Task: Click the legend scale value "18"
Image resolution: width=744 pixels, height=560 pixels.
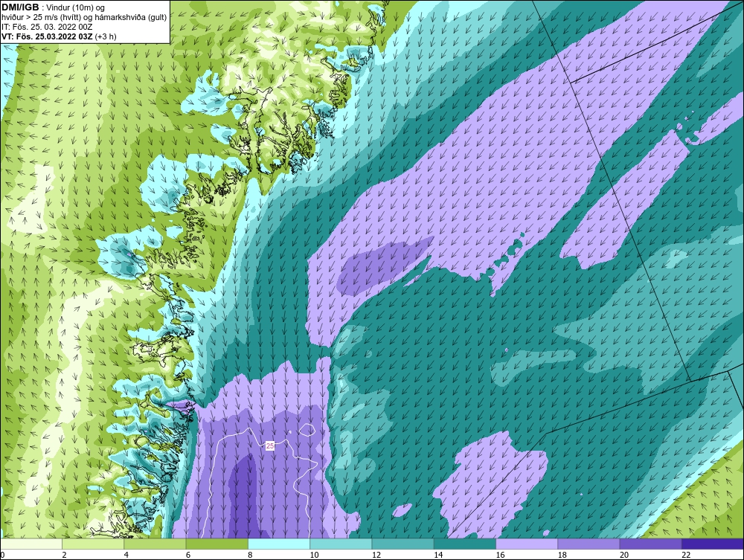Action: pyautogui.click(x=562, y=555)
